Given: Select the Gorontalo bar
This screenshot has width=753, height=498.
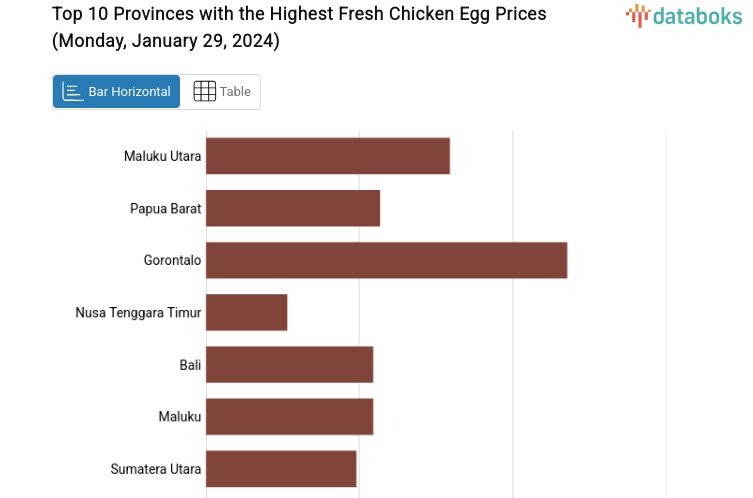Looking at the screenshot, I should (386, 260).
